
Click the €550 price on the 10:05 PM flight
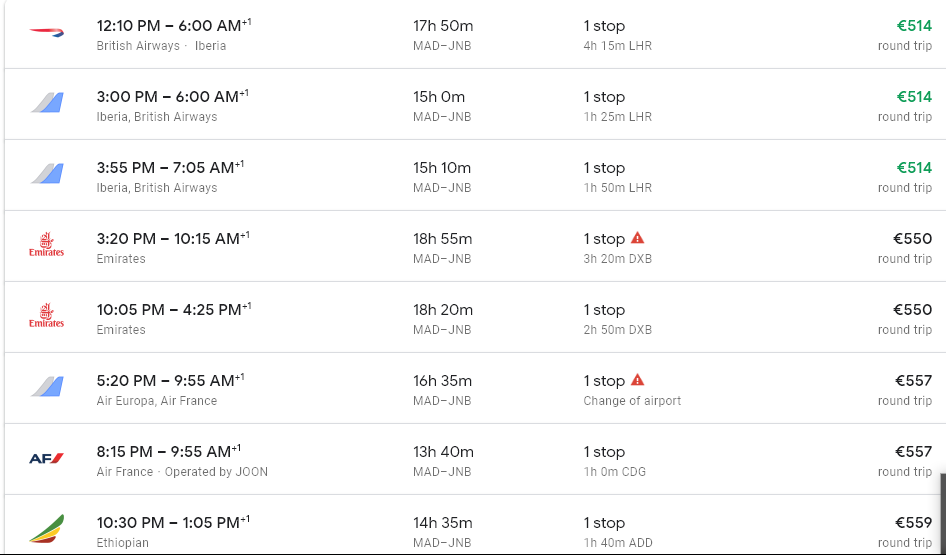click(x=913, y=310)
